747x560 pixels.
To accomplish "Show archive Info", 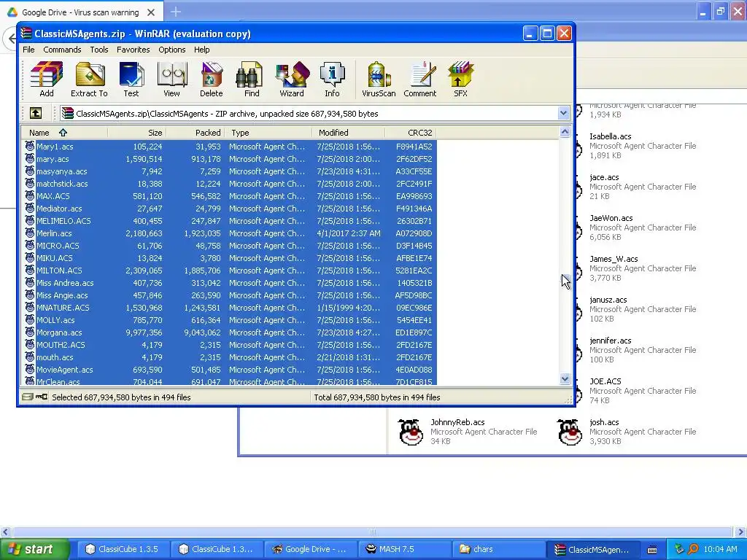I will [x=332, y=79].
